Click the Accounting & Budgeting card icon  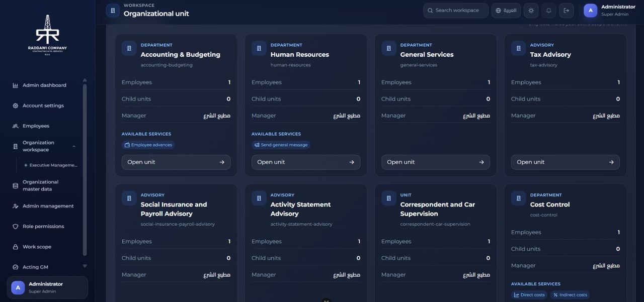(x=129, y=48)
